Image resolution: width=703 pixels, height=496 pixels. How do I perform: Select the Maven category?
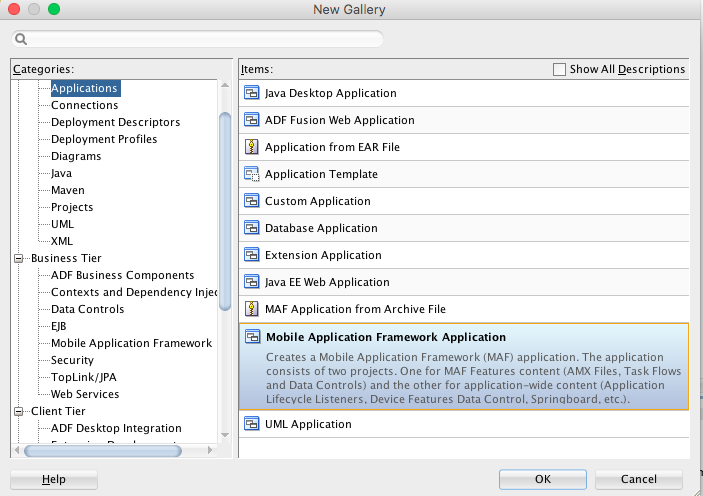point(68,191)
